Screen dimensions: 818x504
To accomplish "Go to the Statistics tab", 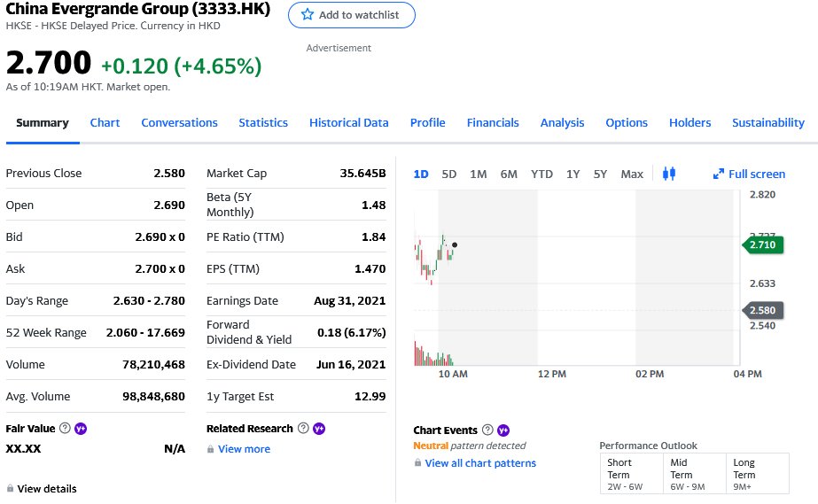I will click(263, 123).
